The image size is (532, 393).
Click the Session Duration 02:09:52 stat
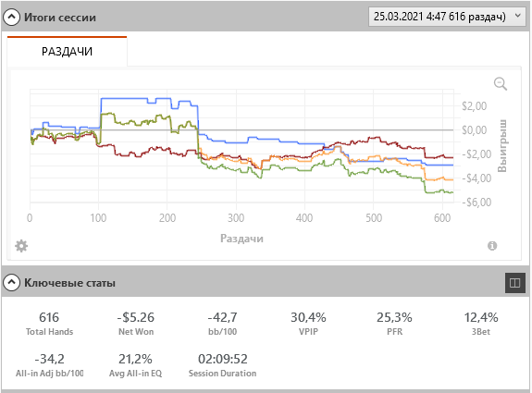(223, 365)
